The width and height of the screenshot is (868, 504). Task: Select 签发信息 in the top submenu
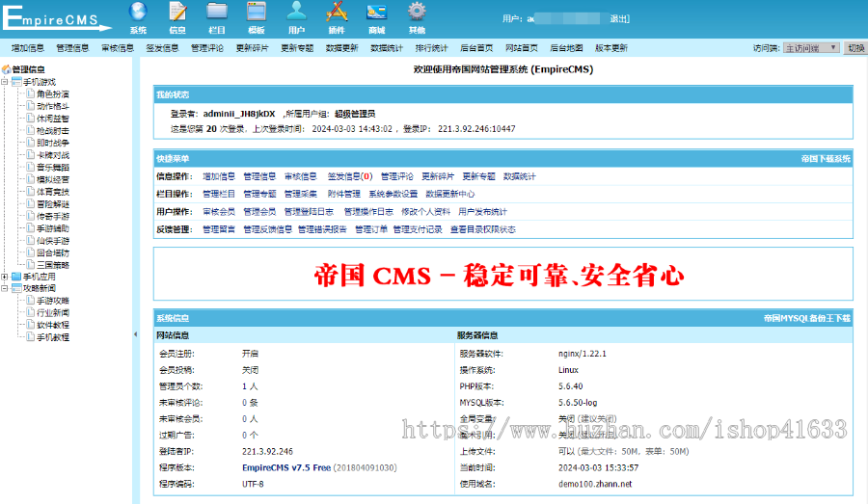click(x=162, y=48)
